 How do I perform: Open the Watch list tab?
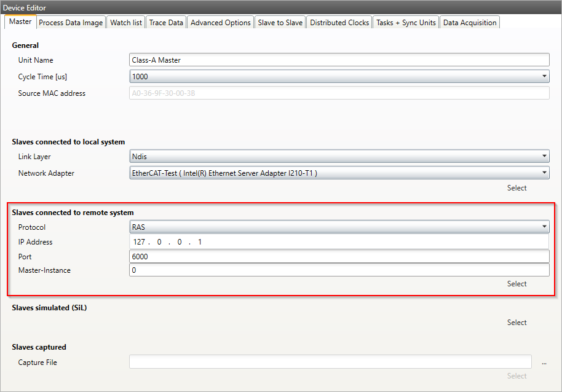(125, 23)
